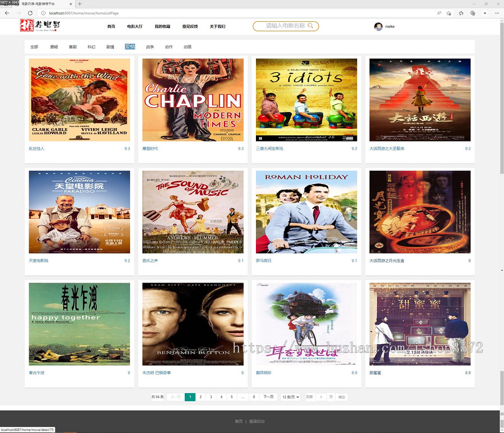Open 电影大厅 navigation item

pyautogui.click(x=134, y=26)
